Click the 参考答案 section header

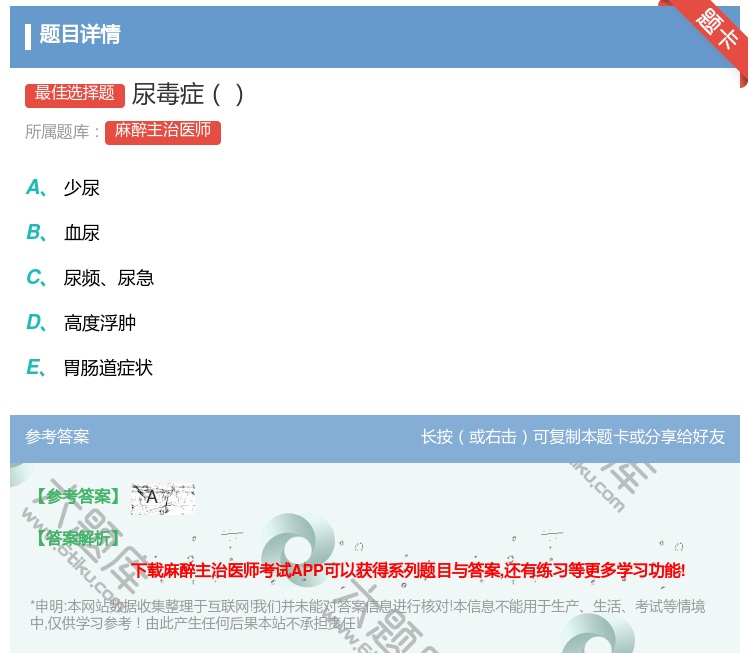pyautogui.click(x=57, y=437)
